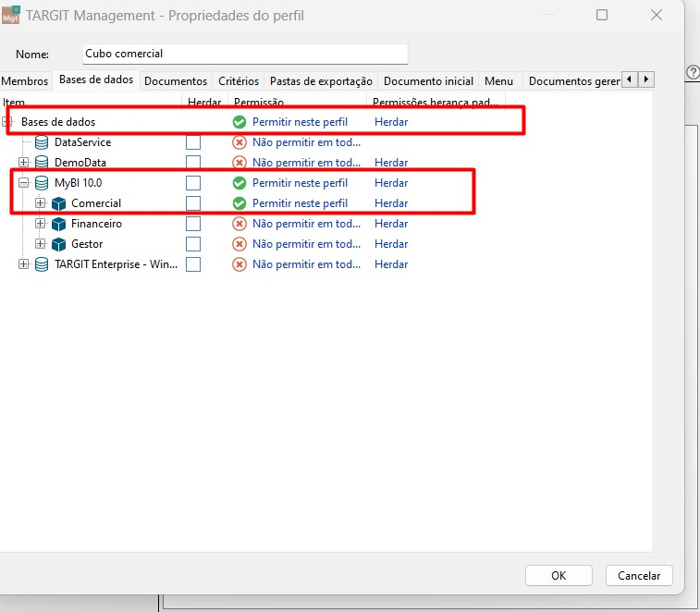Expand the Comercial cube node

tap(40, 202)
